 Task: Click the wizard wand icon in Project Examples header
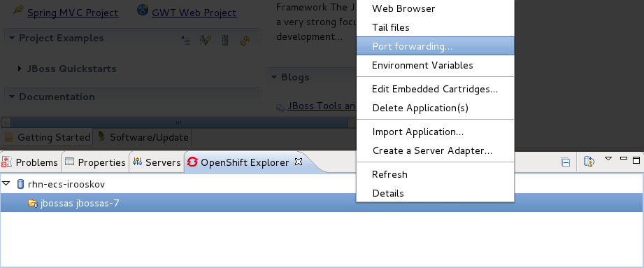(x=205, y=41)
